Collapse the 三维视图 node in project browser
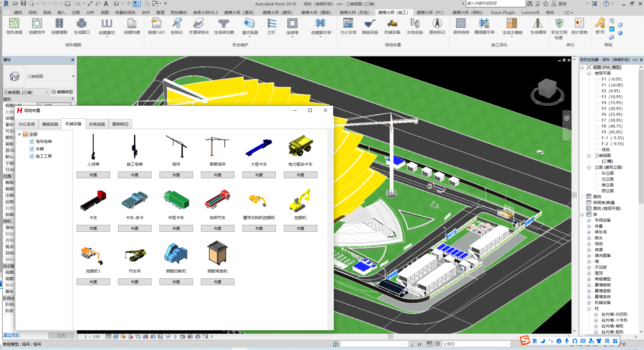The image size is (644, 350). coord(589,155)
